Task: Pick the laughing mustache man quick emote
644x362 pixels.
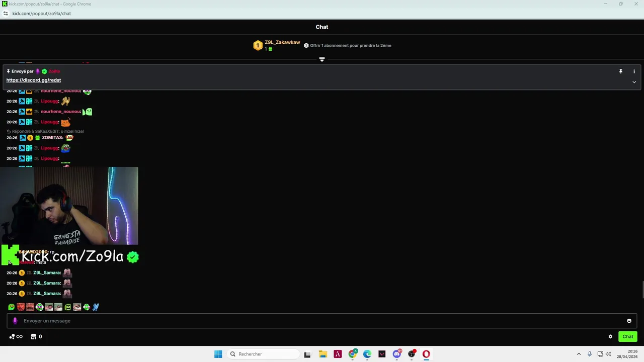Action: point(30,307)
